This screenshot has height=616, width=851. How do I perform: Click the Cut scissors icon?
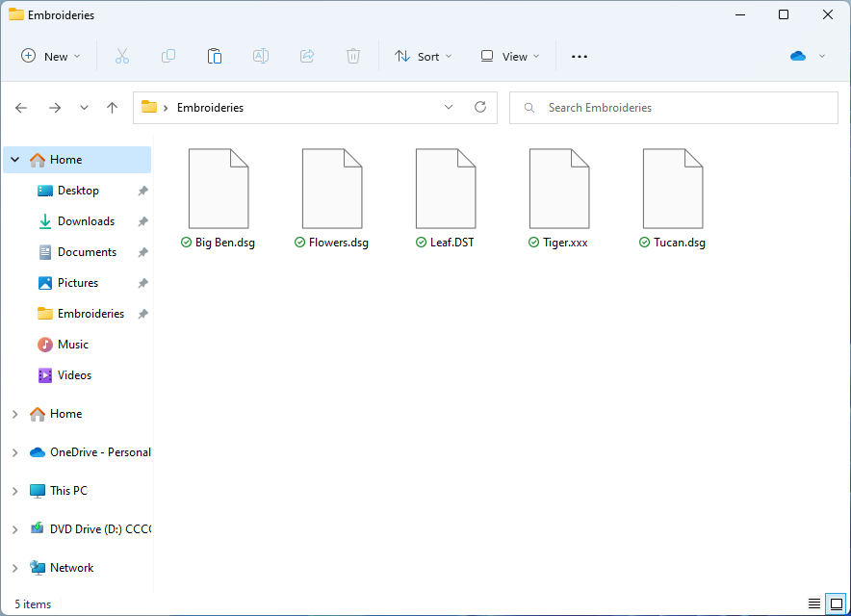(122, 56)
